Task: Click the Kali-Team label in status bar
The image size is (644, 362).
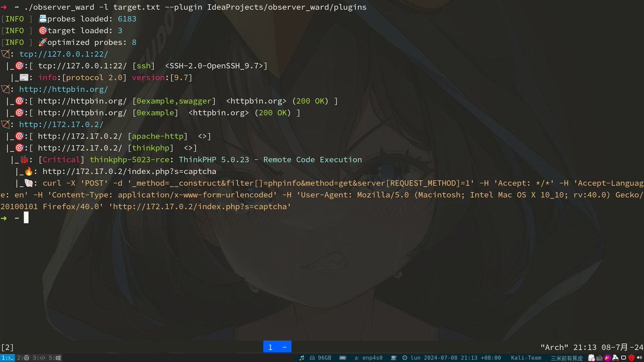Action: (526, 358)
